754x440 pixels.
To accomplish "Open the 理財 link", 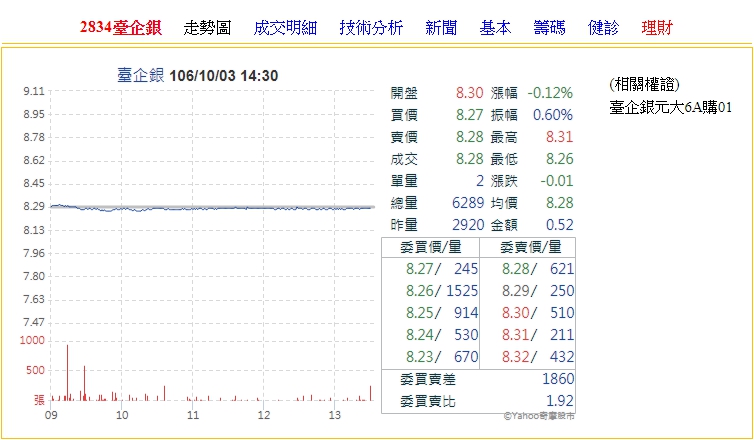I will pos(657,28).
